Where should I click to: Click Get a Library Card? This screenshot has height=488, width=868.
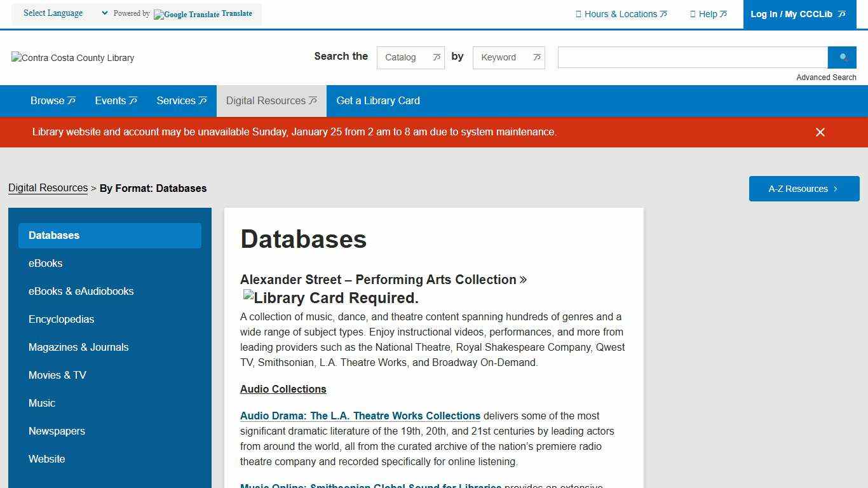pos(378,100)
